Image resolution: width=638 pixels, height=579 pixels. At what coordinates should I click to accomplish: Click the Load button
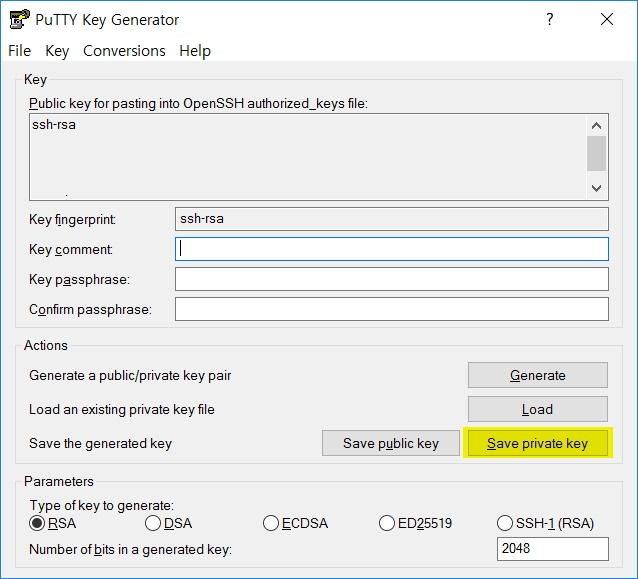(537, 409)
